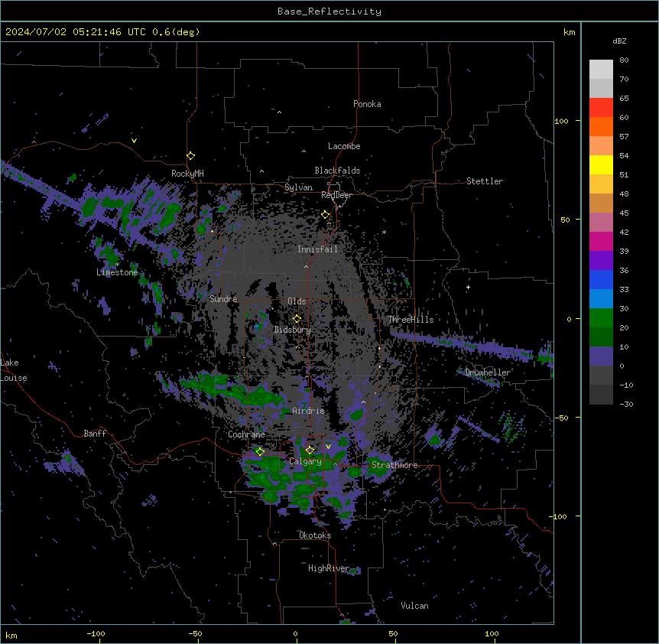
Task: Select the -30 value in the dBZ legend
Action: tap(626, 404)
